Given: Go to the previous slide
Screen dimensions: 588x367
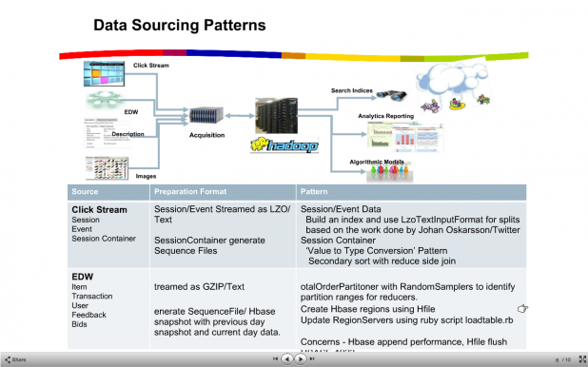Looking at the screenshot, I should [x=287, y=359].
